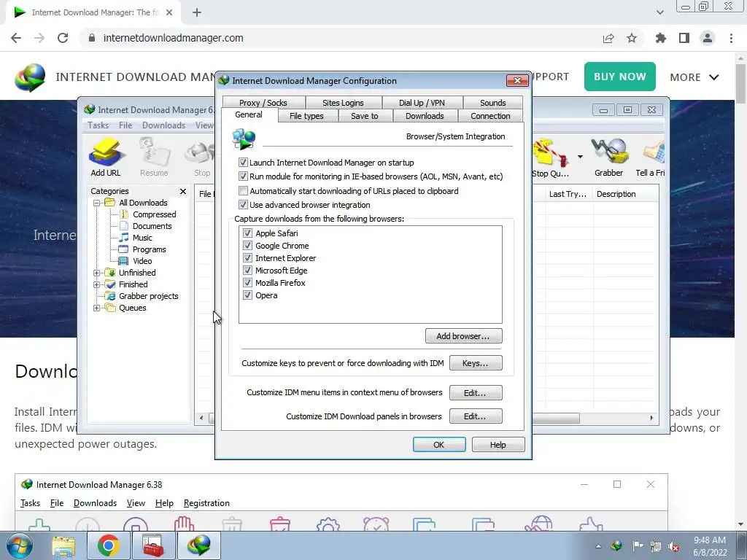The height and width of the screenshot is (560, 747).
Task: Go back using Chrome's back arrow
Action: (x=16, y=38)
